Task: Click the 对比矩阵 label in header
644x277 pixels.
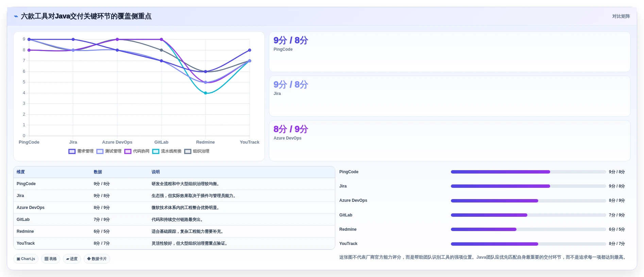Action: [x=621, y=16]
